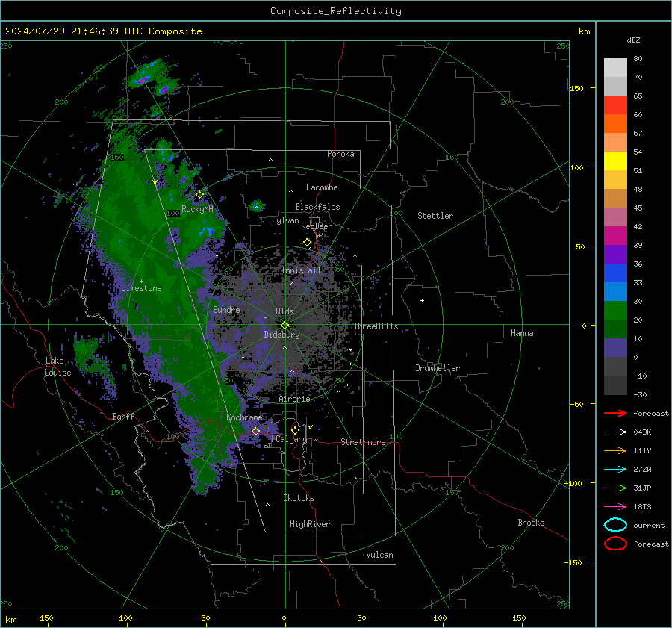
Task: Click the Olds label
Action: point(284,311)
